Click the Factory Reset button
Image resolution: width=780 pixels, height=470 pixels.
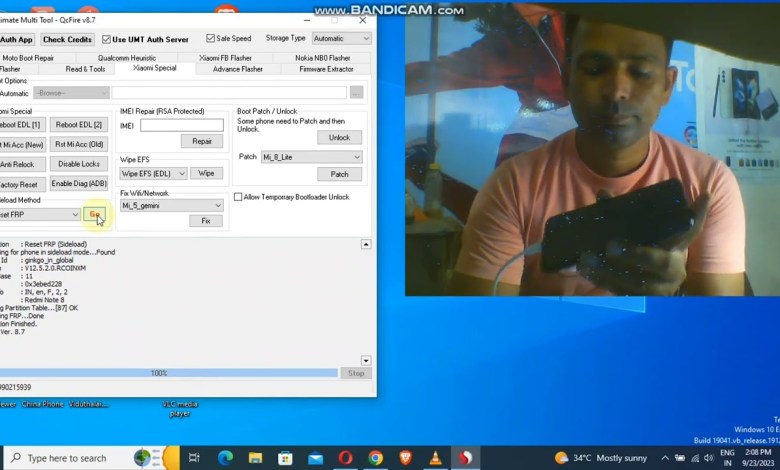click(21, 185)
